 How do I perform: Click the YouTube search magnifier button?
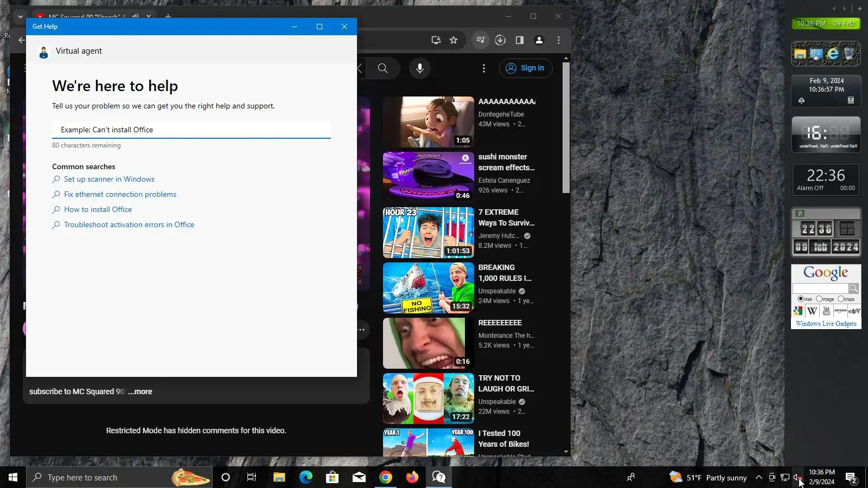point(383,68)
